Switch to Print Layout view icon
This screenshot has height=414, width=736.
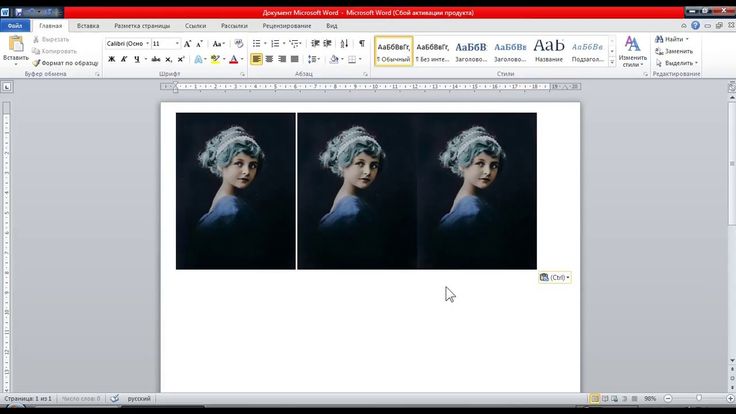[x=595, y=399]
